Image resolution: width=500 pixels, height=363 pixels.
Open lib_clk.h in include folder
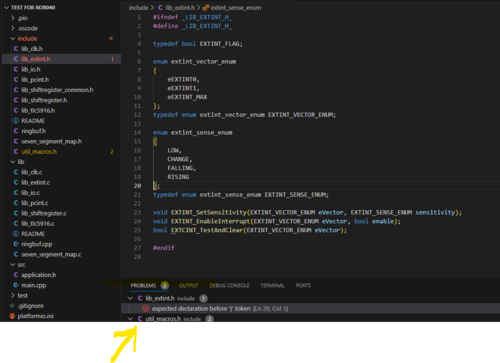(x=32, y=49)
